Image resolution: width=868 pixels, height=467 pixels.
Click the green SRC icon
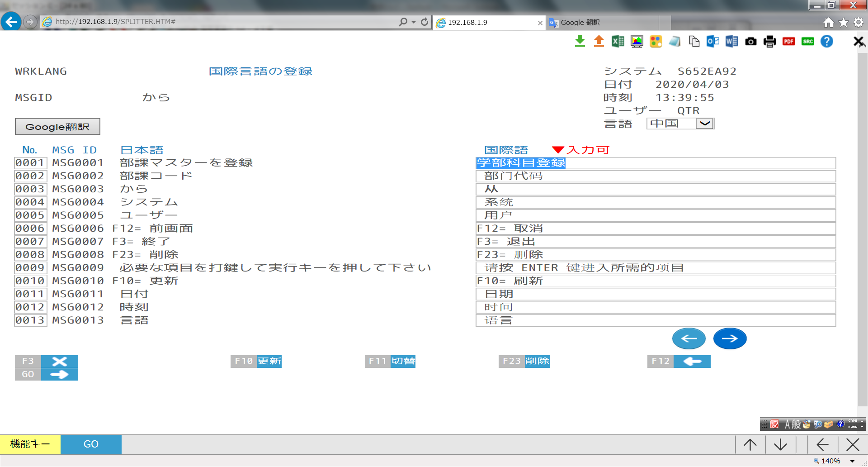(807, 42)
